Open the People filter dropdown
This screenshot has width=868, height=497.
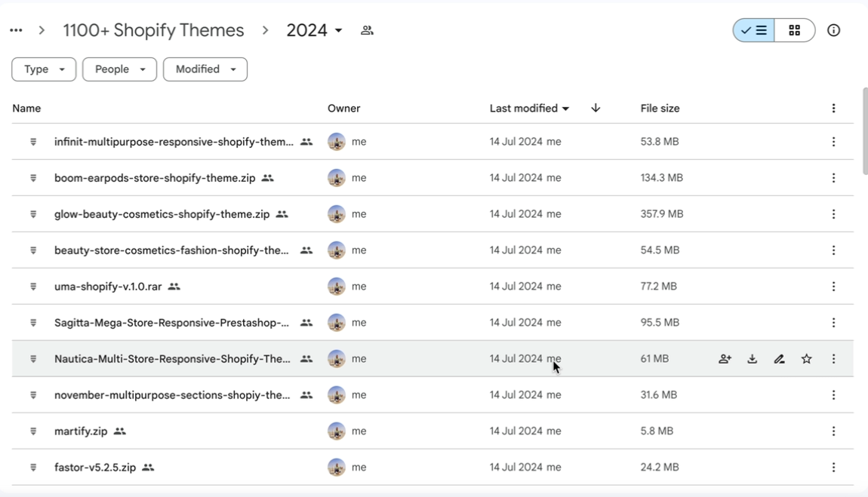[119, 69]
